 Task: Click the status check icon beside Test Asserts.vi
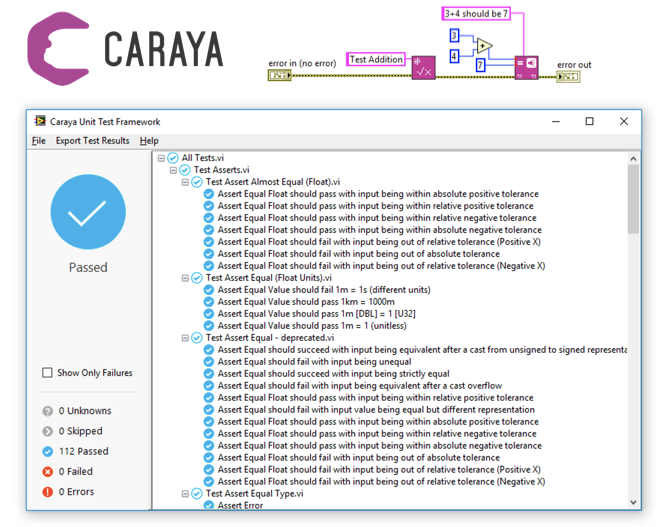(184, 170)
